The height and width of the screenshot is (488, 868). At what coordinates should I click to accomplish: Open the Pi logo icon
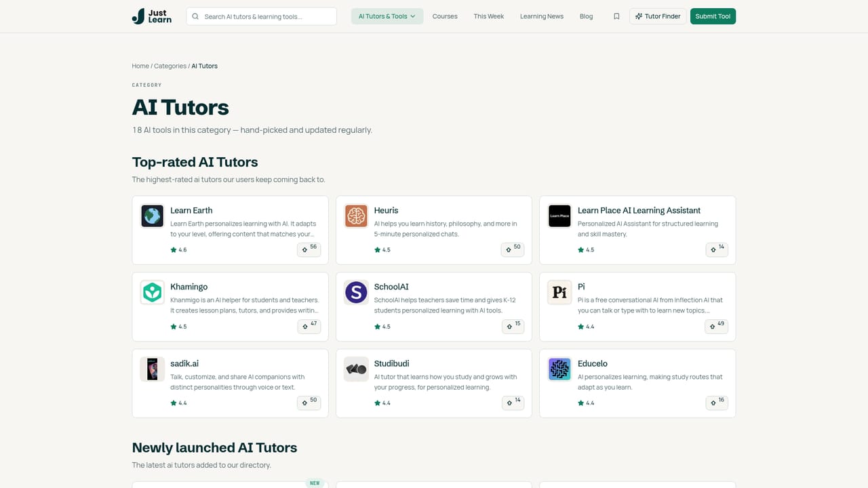[x=559, y=293]
